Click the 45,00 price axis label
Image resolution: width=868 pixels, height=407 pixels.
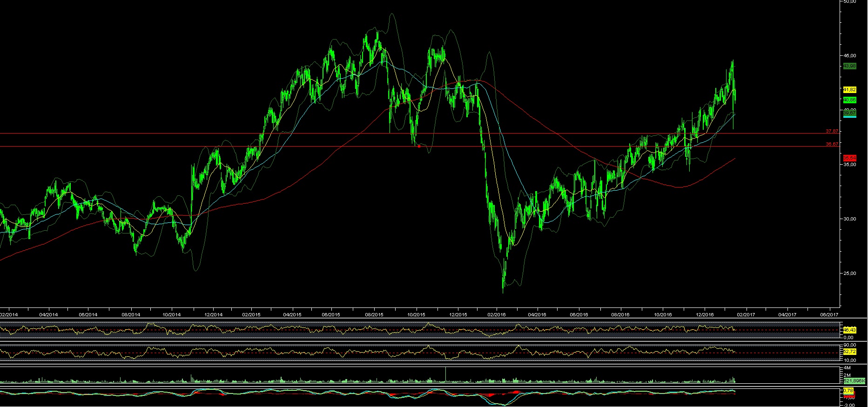click(849, 55)
